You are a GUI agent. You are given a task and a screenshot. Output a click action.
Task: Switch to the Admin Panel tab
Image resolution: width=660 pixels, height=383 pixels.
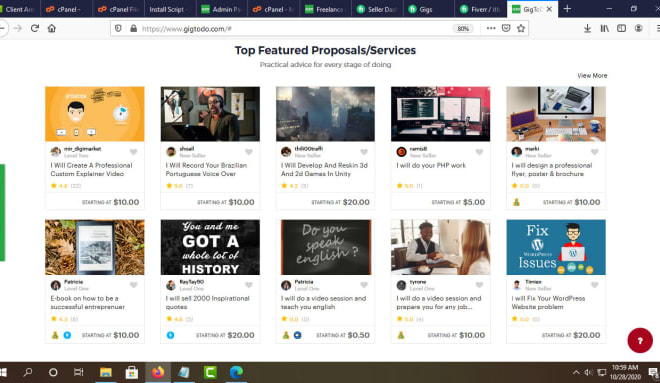coord(221,9)
